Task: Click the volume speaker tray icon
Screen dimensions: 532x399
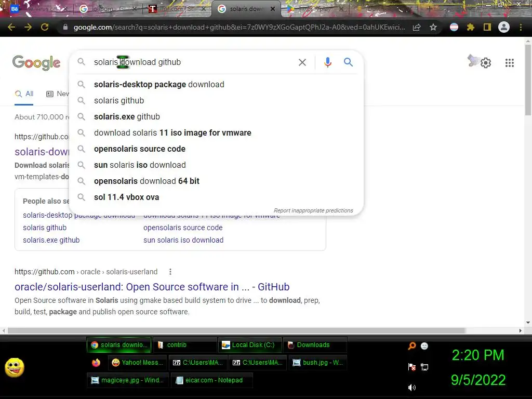Action: click(412, 388)
